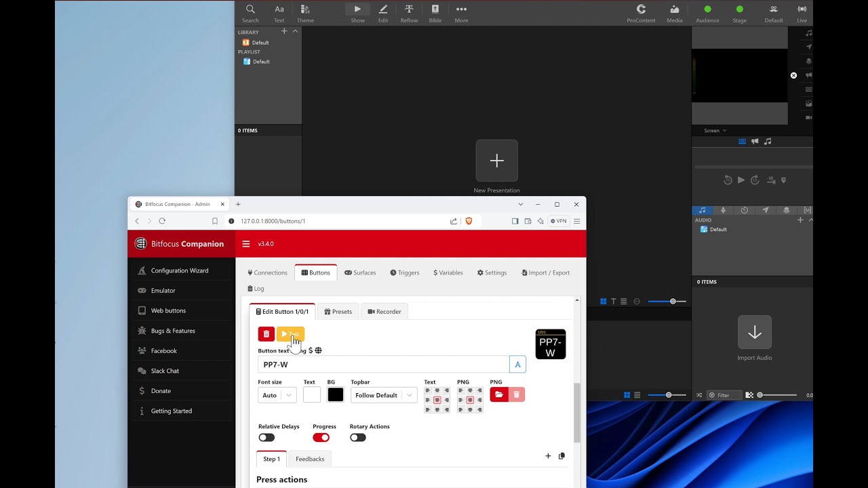Select the announcements megaphone layer icon
This screenshot has height=488, width=868.
tap(755, 142)
